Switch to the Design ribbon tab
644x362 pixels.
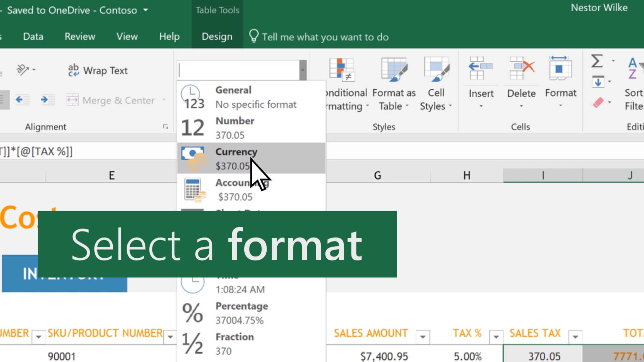coord(217,37)
